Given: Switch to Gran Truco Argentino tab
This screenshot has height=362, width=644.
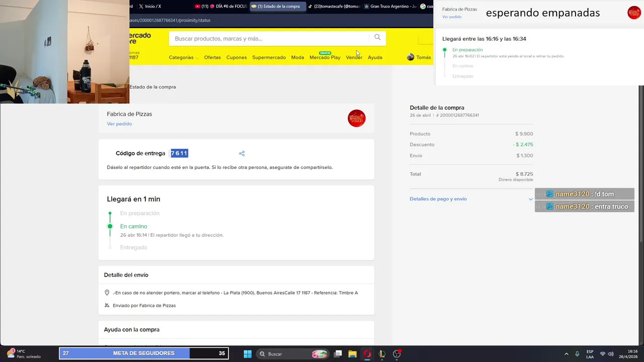Looking at the screenshot, I should pyautogui.click(x=390, y=6).
